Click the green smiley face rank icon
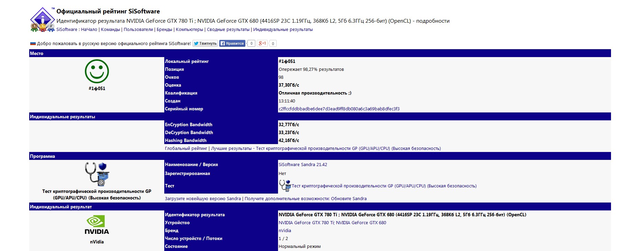644x251 pixels. 97,71
